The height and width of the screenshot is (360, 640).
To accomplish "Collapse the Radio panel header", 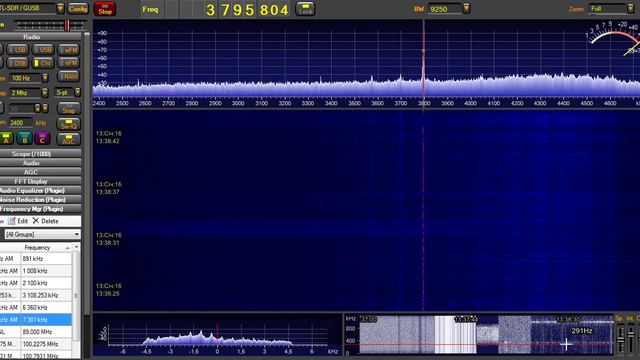I will [x=40, y=37].
